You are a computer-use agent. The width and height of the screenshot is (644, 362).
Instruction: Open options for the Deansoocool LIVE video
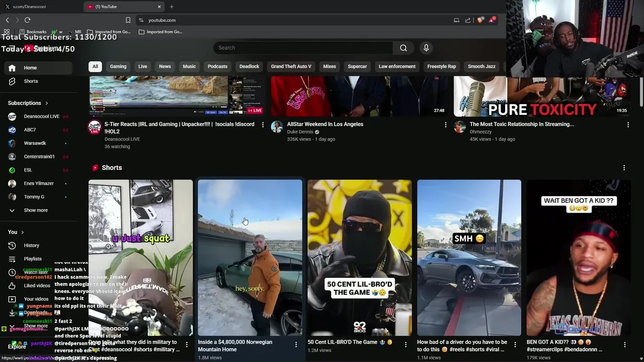point(263,125)
